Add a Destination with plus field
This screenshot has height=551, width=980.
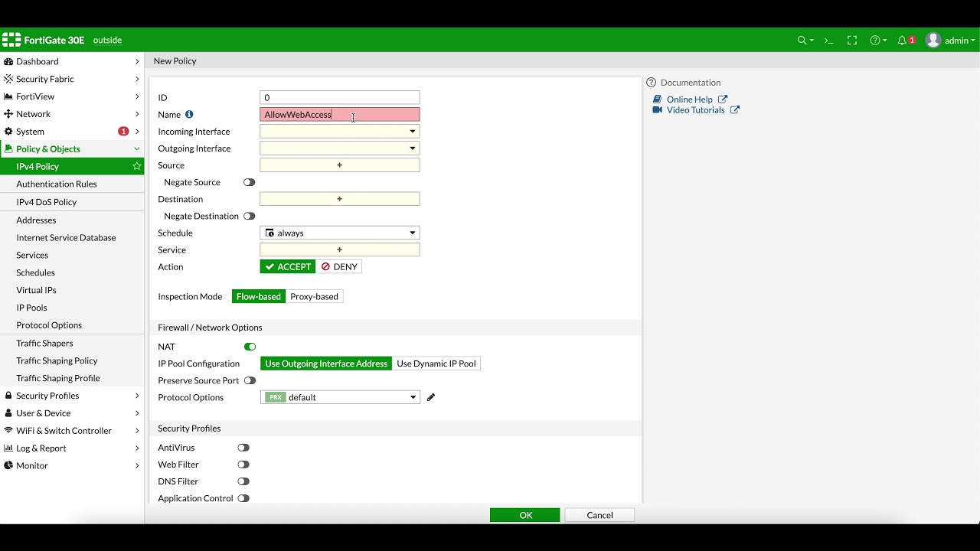coord(340,199)
